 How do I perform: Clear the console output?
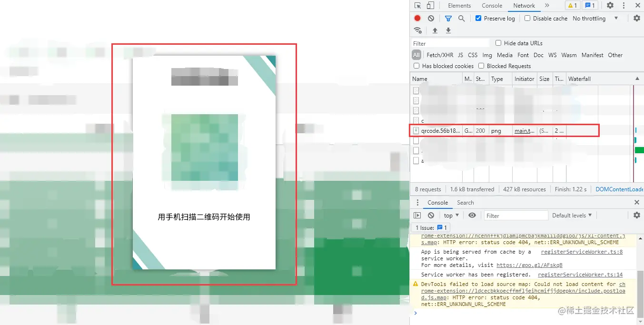click(x=431, y=216)
